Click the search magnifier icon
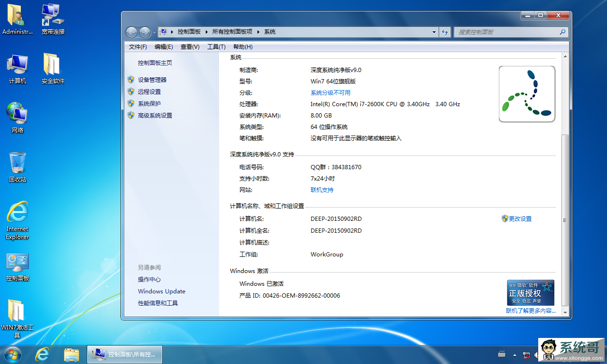This screenshot has height=364, width=607. [x=562, y=32]
